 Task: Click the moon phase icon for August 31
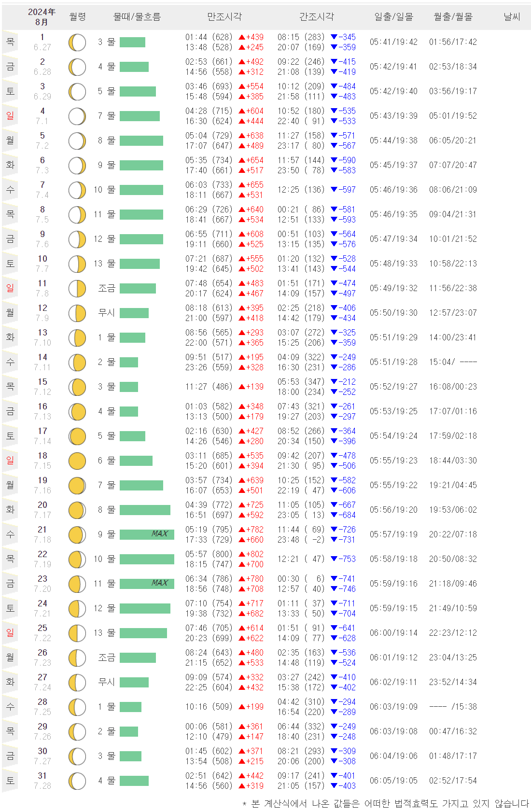point(77,781)
